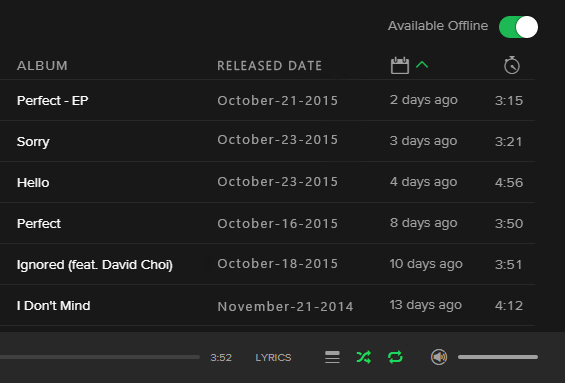The width and height of the screenshot is (565, 383).
Task: Select the Hello album row
Action: (267, 182)
